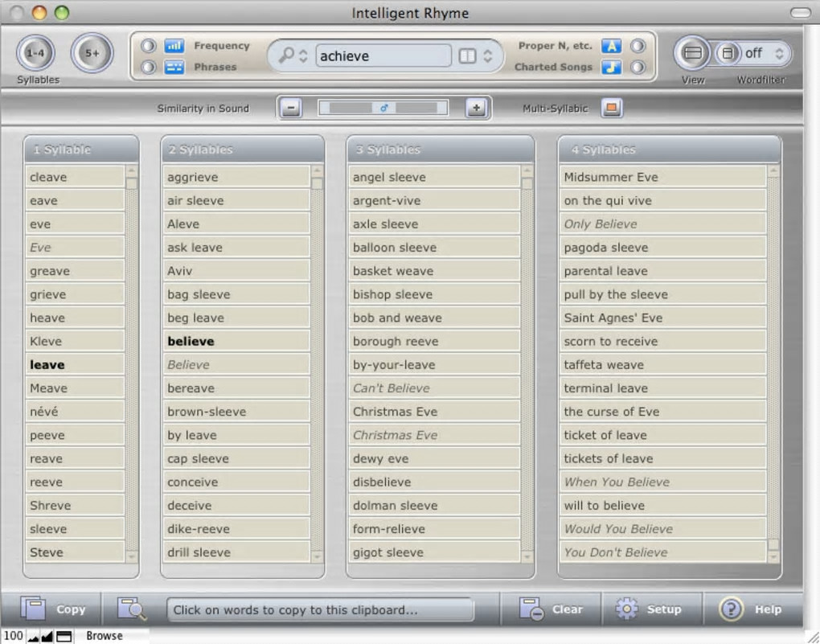Toggle the Frequency radio button

[x=149, y=46]
